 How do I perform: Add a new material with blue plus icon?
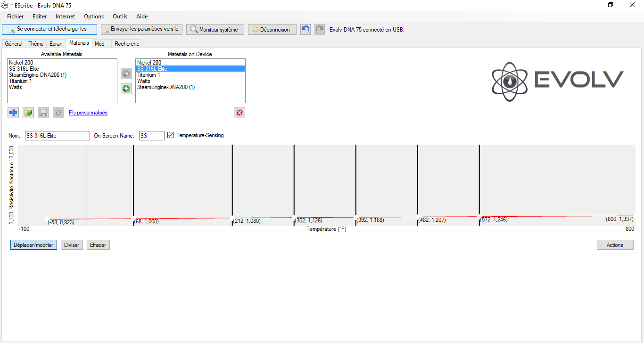coord(13,113)
